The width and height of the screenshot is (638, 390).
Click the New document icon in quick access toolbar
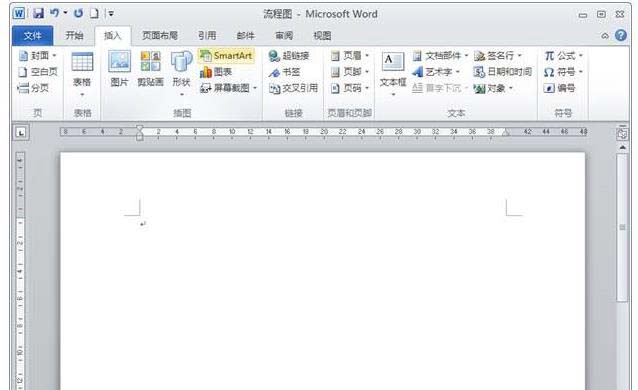[94, 13]
